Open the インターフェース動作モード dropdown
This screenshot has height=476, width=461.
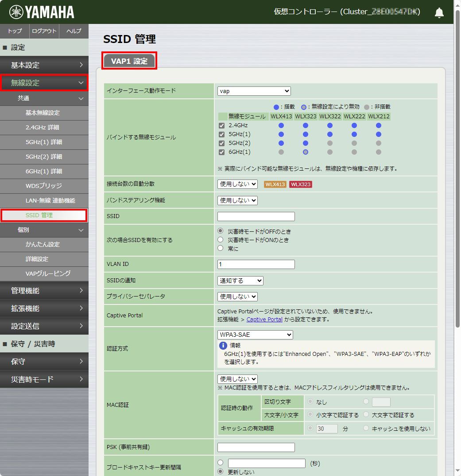[254, 90]
